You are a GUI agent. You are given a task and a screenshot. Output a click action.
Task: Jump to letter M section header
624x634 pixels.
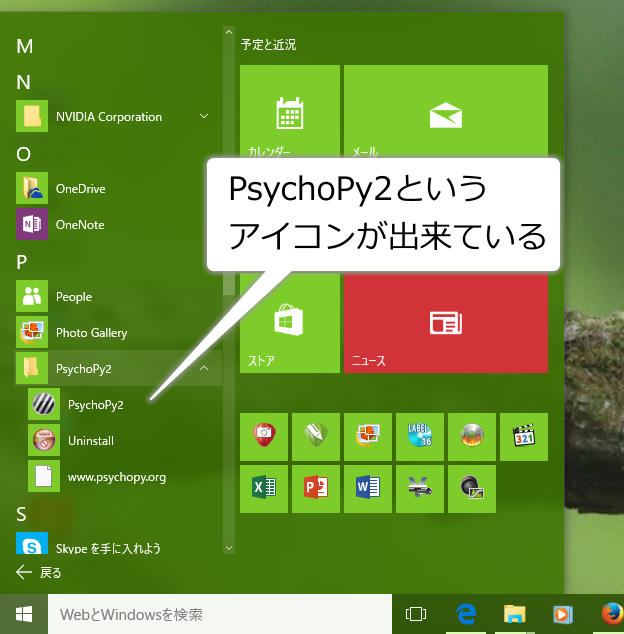(24, 46)
